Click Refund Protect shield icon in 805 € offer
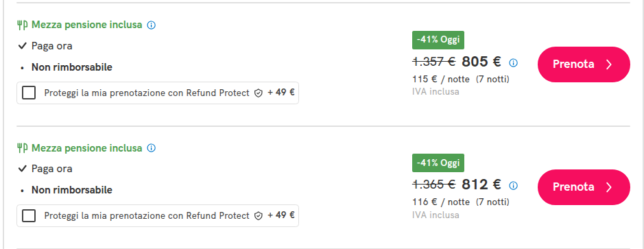The height and width of the screenshot is (249, 644). [259, 93]
